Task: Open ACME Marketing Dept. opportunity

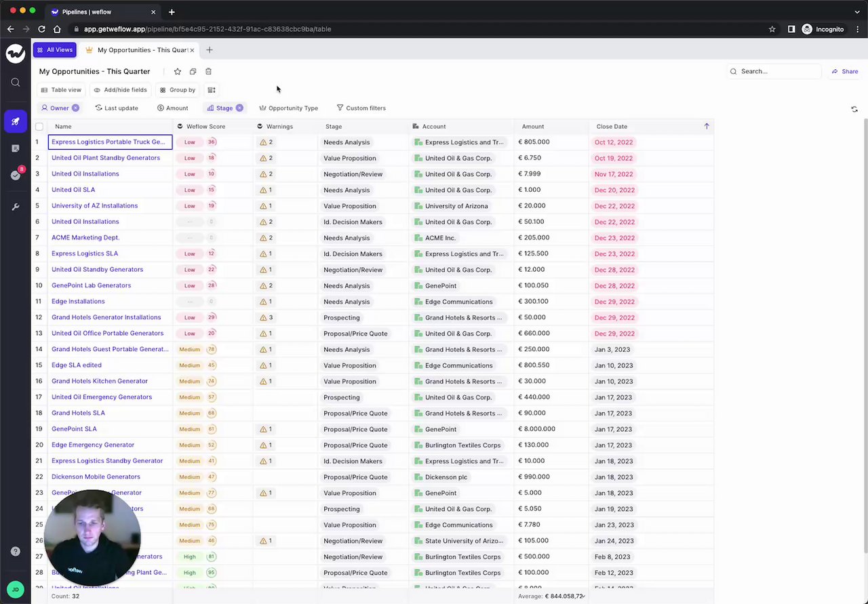Action: (x=85, y=237)
